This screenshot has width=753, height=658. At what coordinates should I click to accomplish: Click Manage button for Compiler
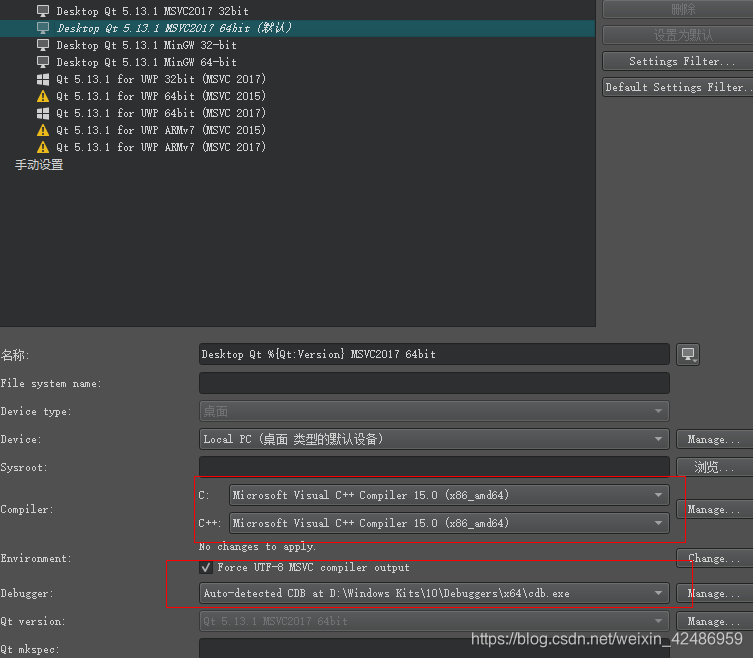[715, 509]
